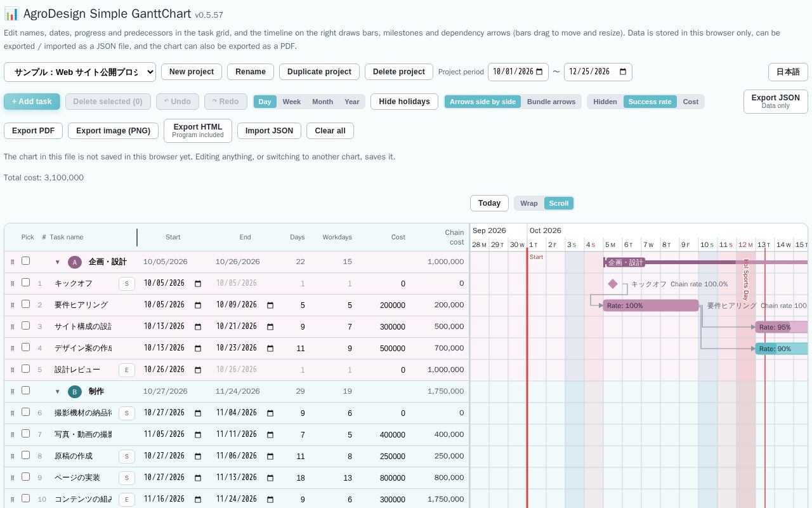Check the box for the 制作 group row
Image resolution: width=812 pixels, height=508 pixels.
point(25,391)
